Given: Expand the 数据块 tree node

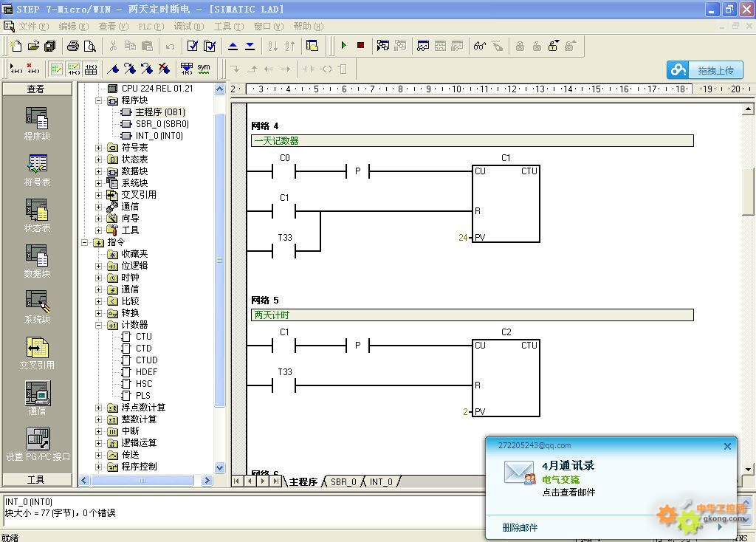Looking at the screenshot, I should tap(98, 171).
